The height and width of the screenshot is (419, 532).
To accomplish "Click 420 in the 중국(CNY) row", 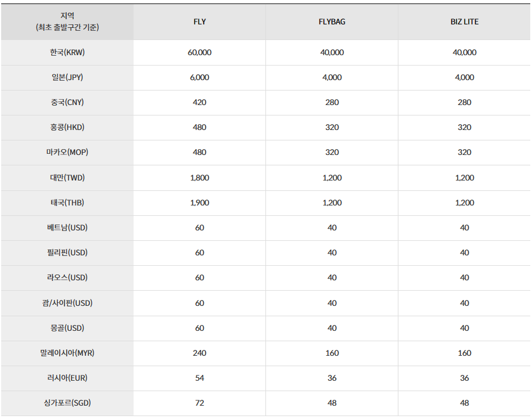I will [x=200, y=102].
